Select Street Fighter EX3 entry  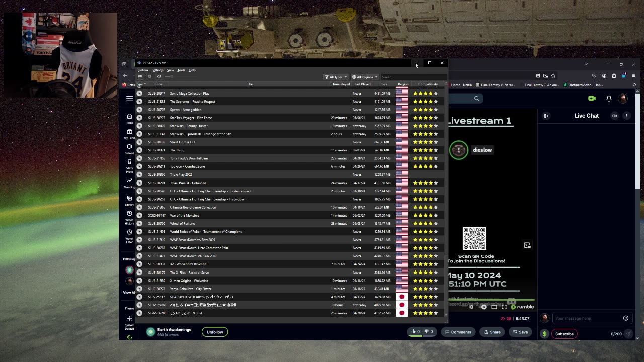[290, 142]
